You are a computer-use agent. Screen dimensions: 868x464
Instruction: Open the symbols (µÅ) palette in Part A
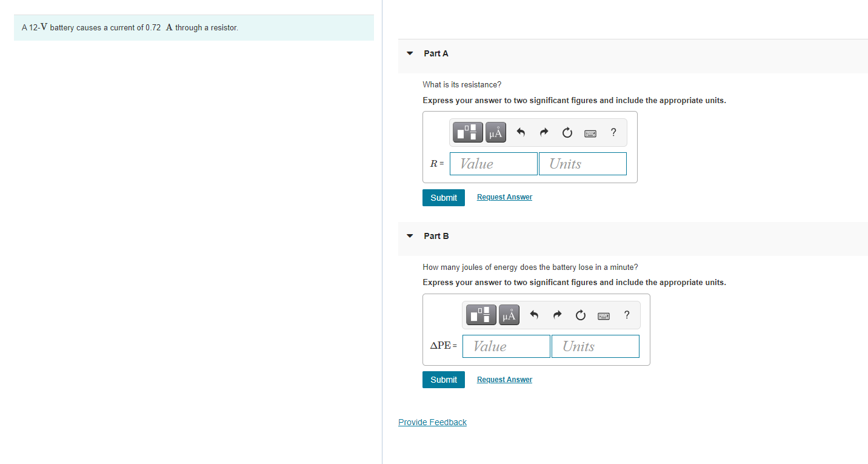[495, 132]
